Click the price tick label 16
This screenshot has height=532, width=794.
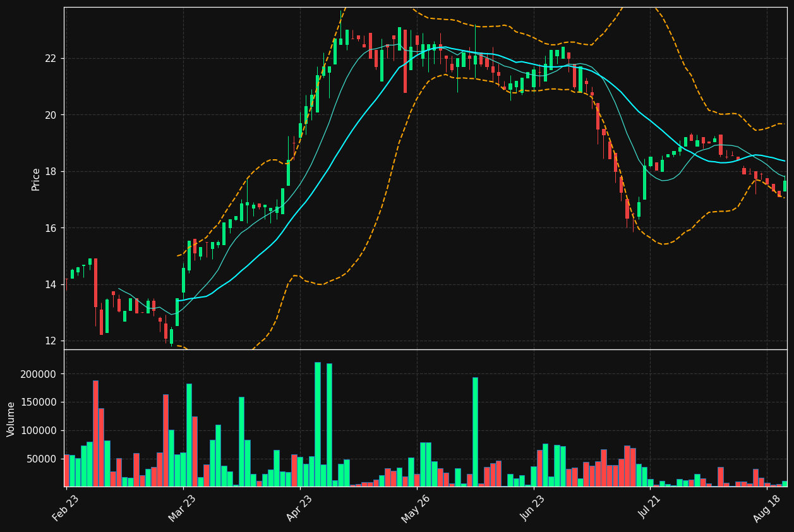click(51, 228)
